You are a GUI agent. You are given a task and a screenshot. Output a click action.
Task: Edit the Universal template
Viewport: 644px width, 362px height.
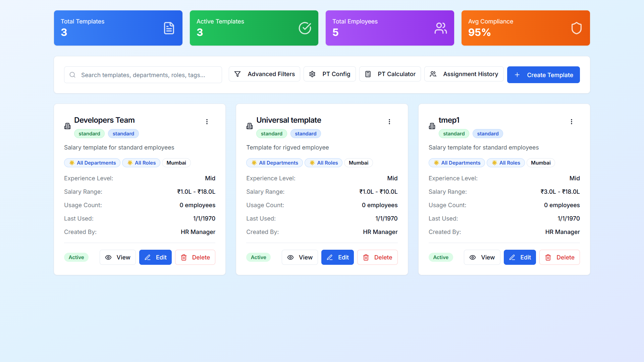tap(337, 257)
